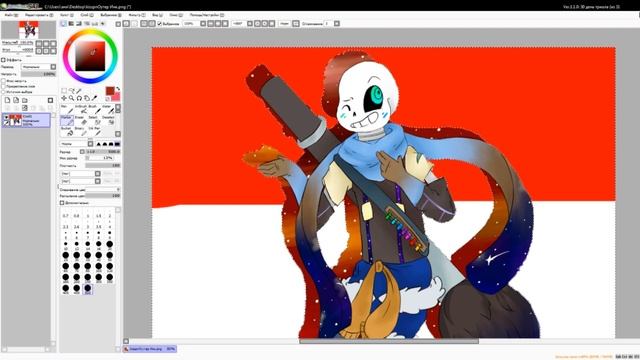The height and width of the screenshot is (360, 640).
Task: Create a new linework layer
Action: 16,100
